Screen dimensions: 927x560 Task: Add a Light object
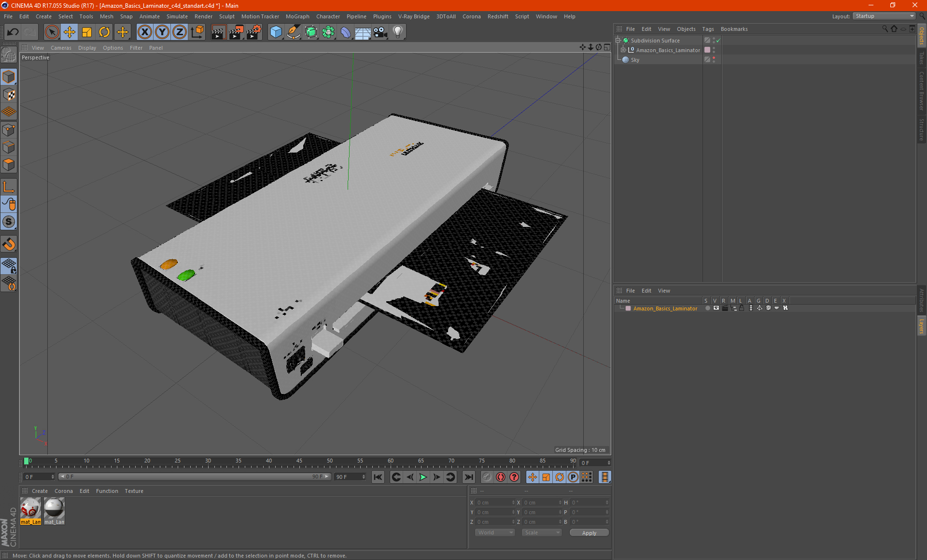pyautogui.click(x=398, y=32)
